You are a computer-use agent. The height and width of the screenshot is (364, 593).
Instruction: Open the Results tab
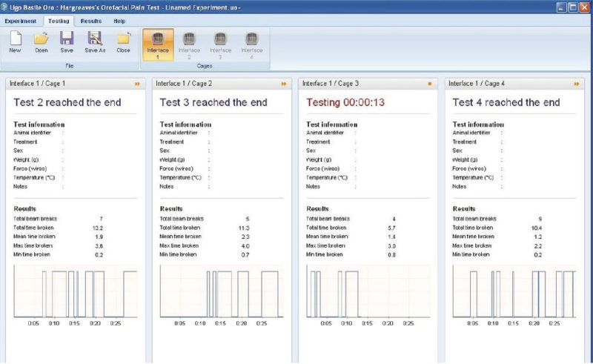[x=90, y=21]
